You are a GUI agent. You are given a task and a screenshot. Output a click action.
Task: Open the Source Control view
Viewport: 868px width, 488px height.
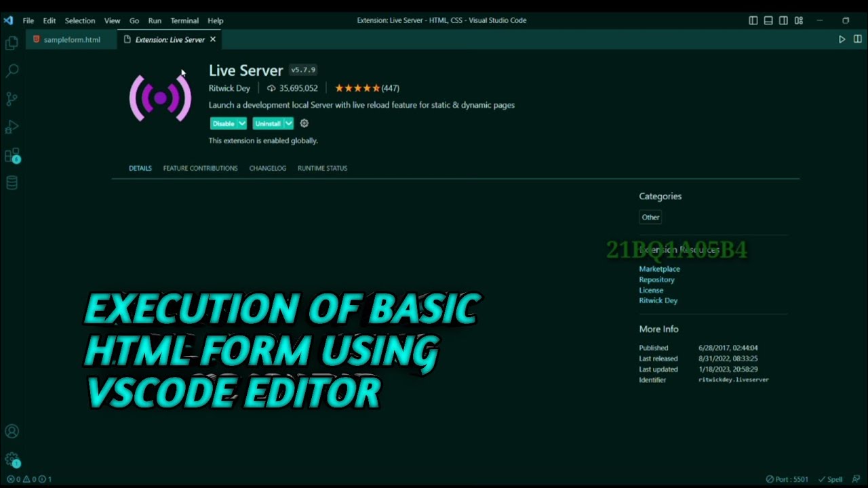pyautogui.click(x=12, y=99)
